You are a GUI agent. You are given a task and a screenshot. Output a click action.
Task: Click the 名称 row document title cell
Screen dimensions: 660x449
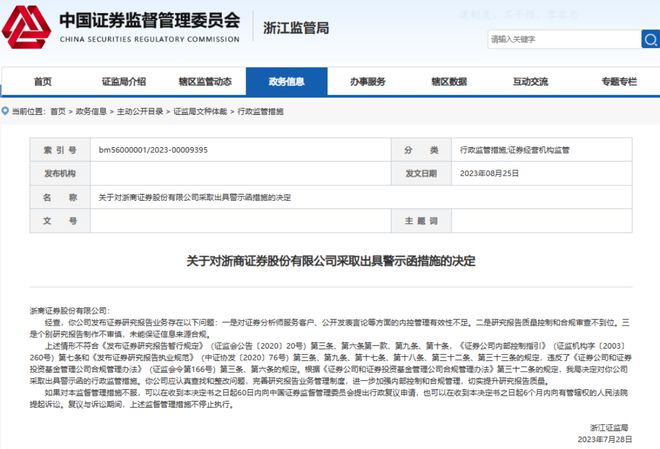tap(361, 197)
